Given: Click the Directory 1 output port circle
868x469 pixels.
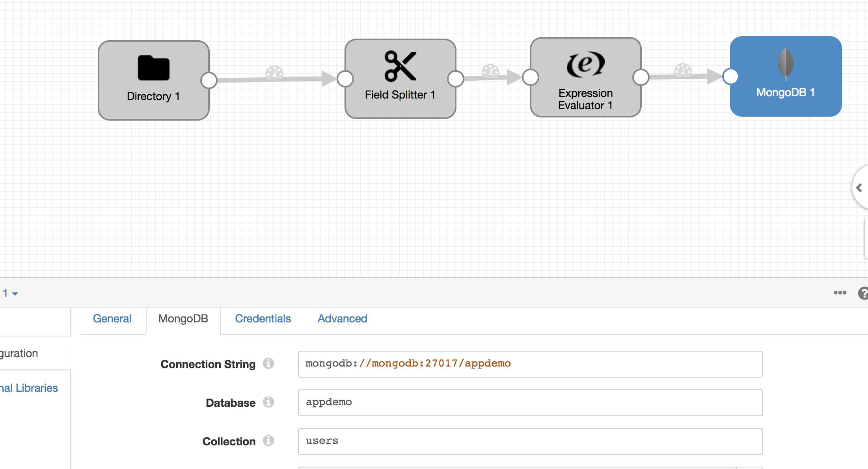Looking at the screenshot, I should 209,80.
